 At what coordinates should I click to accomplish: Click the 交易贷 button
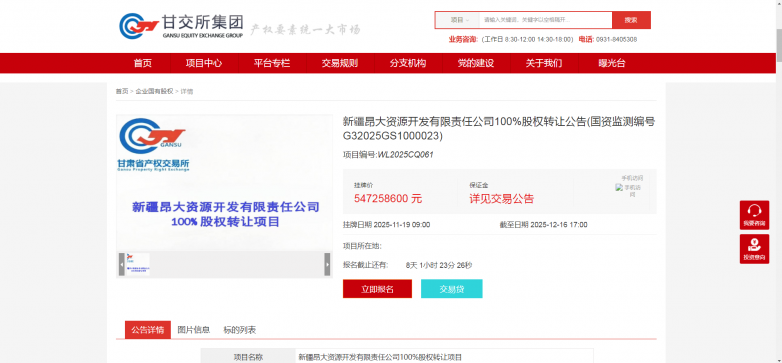click(452, 289)
